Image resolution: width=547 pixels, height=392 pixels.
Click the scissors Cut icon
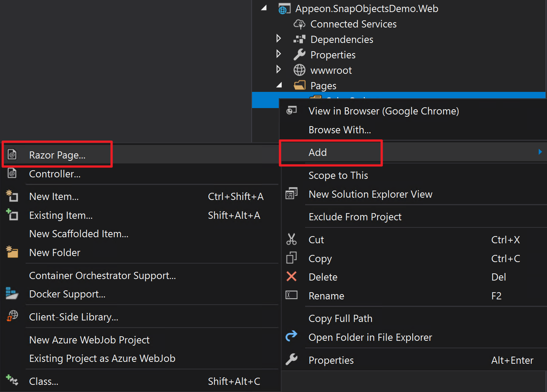pos(291,239)
